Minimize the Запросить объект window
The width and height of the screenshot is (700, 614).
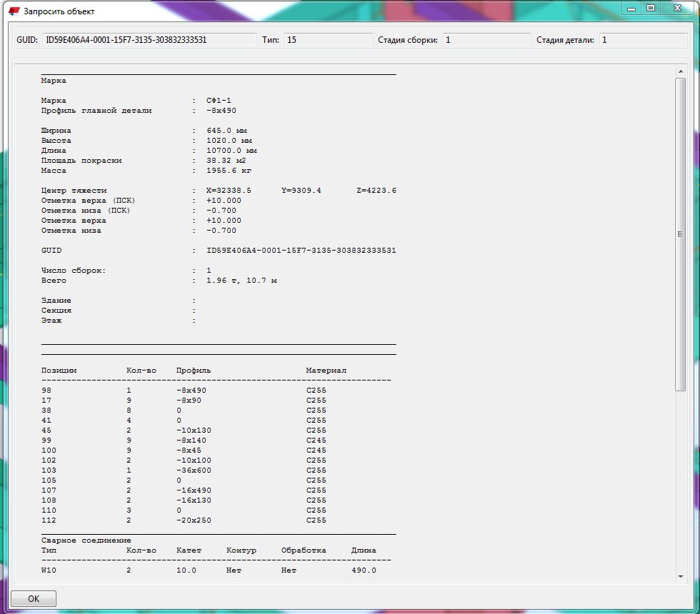click(631, 9)
